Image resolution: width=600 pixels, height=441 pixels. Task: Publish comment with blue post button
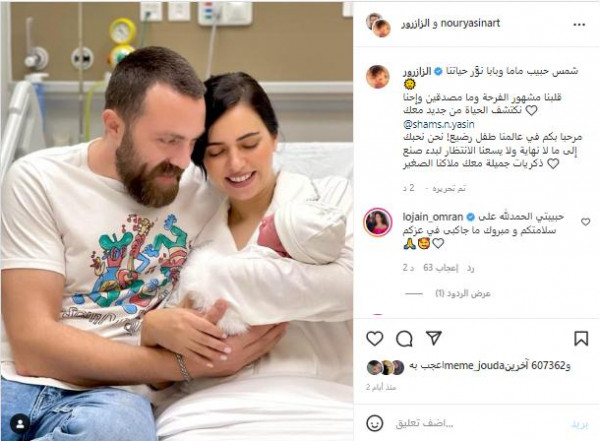tap(579, 425)
